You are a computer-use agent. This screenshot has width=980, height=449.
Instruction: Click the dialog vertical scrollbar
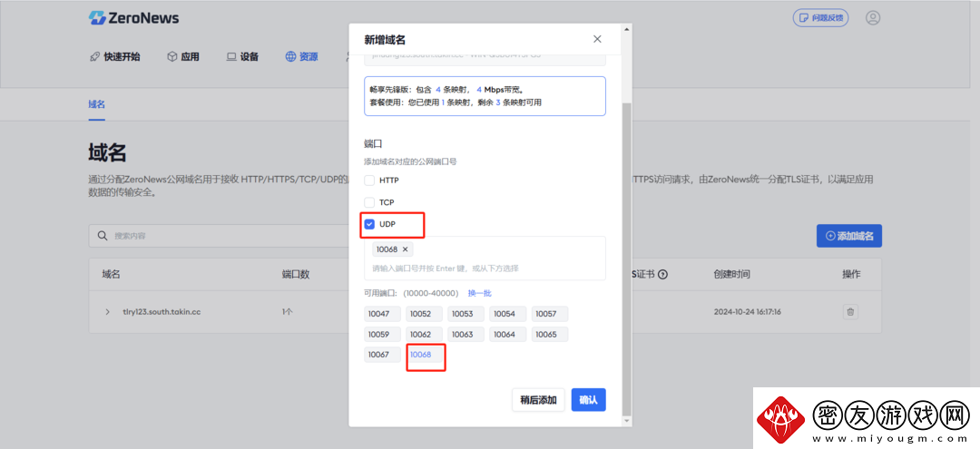tap(627, 259)
